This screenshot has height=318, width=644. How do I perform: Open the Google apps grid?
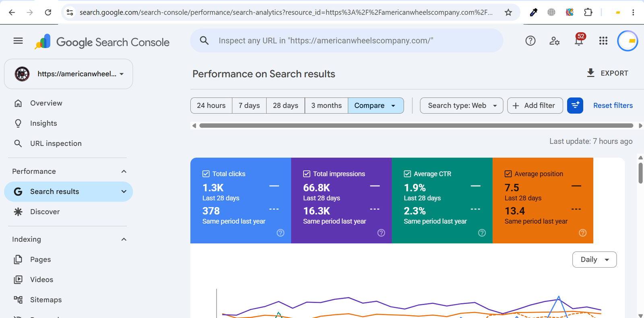tap(603, 41)
